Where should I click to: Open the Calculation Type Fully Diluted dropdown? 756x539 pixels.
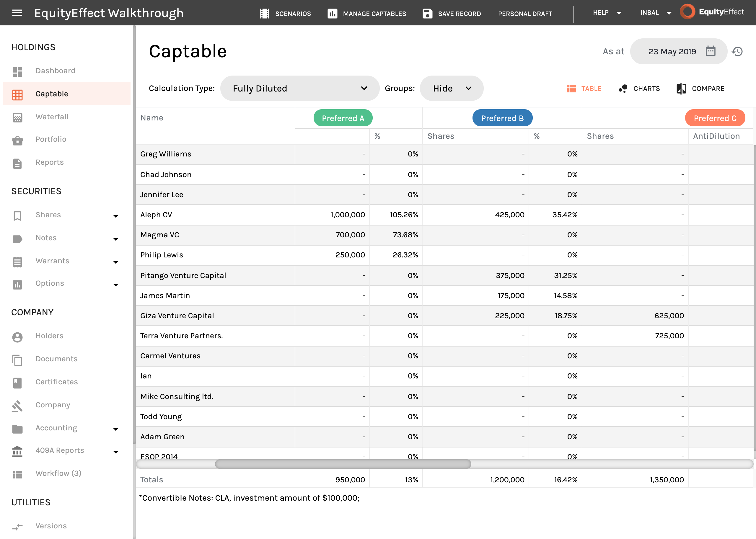coord(299,88)
